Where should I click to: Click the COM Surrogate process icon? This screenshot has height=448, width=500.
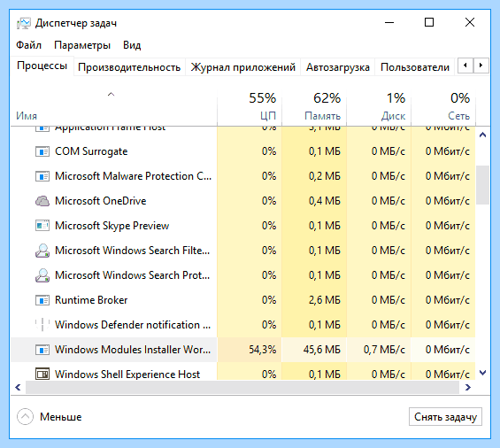pyautogui.click(x=42, y=151)
